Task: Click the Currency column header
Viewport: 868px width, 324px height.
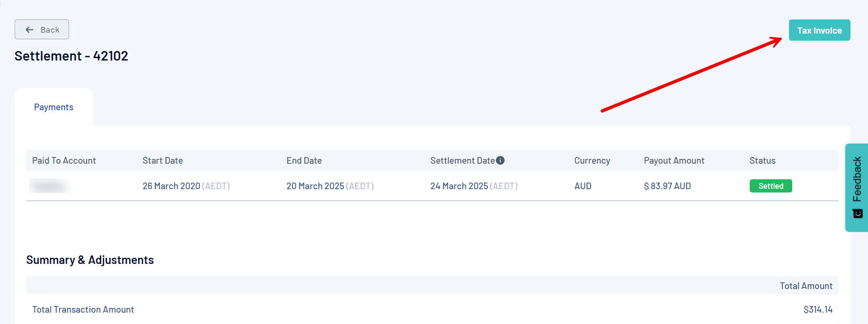Action: tap(592, 160)
